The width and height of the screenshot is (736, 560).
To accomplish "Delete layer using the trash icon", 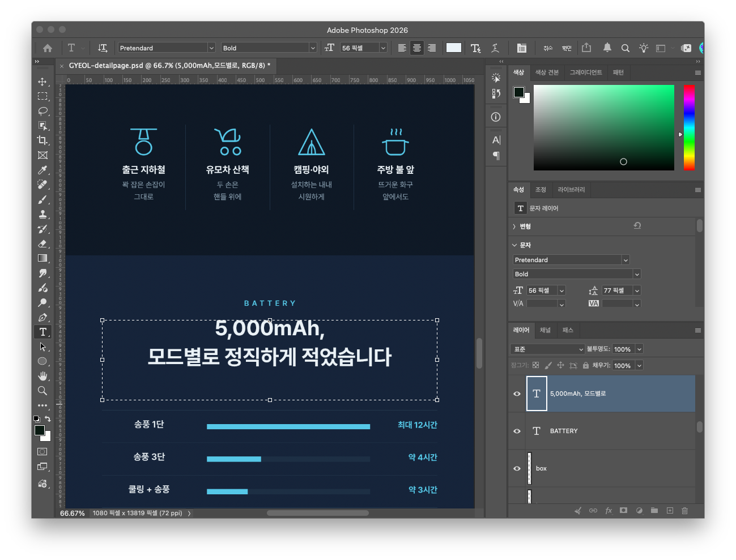I will click(684, 510).
